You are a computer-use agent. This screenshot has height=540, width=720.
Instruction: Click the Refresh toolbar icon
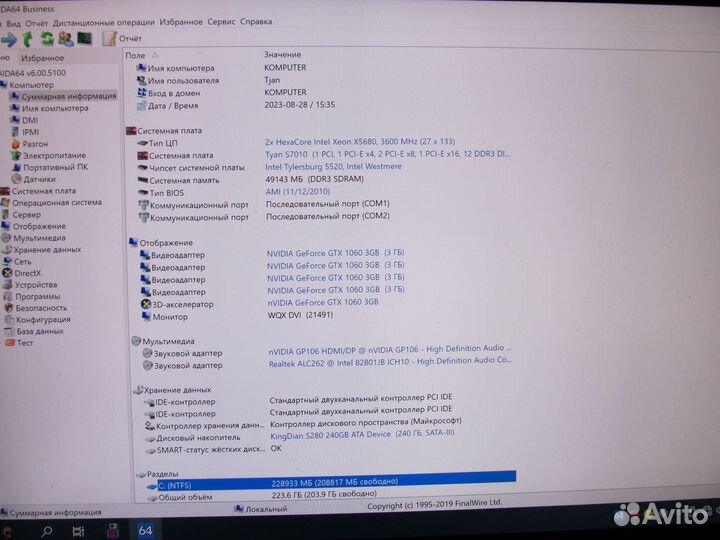point(47,39)
